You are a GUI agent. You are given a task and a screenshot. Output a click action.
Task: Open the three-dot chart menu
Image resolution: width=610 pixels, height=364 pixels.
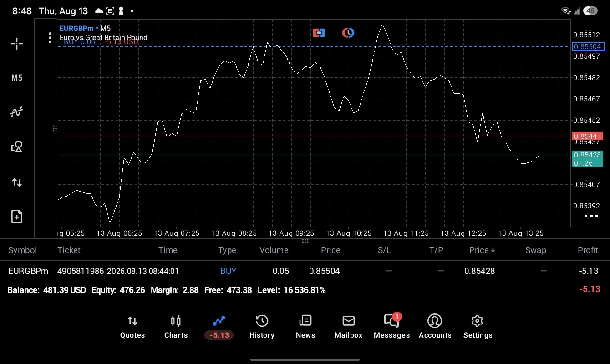click(x=50, y=38)
